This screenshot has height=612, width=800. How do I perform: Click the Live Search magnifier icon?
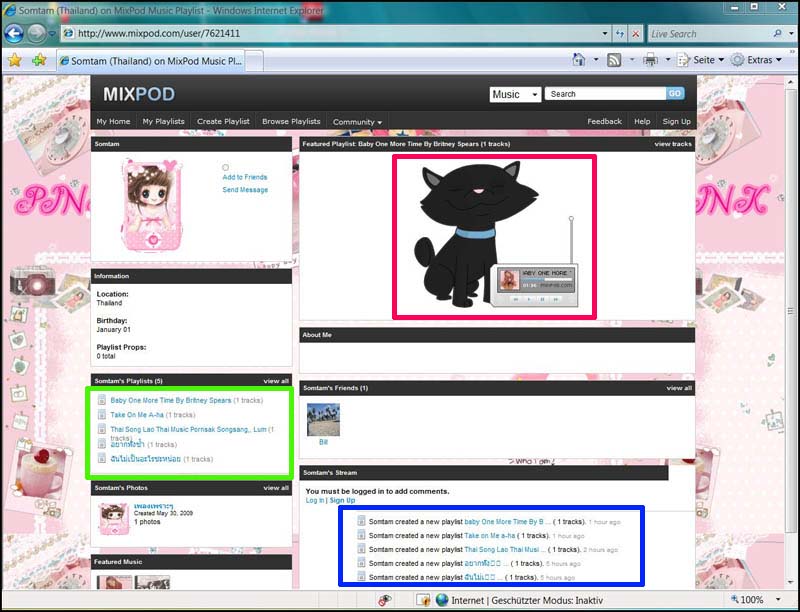pos(777,34)
